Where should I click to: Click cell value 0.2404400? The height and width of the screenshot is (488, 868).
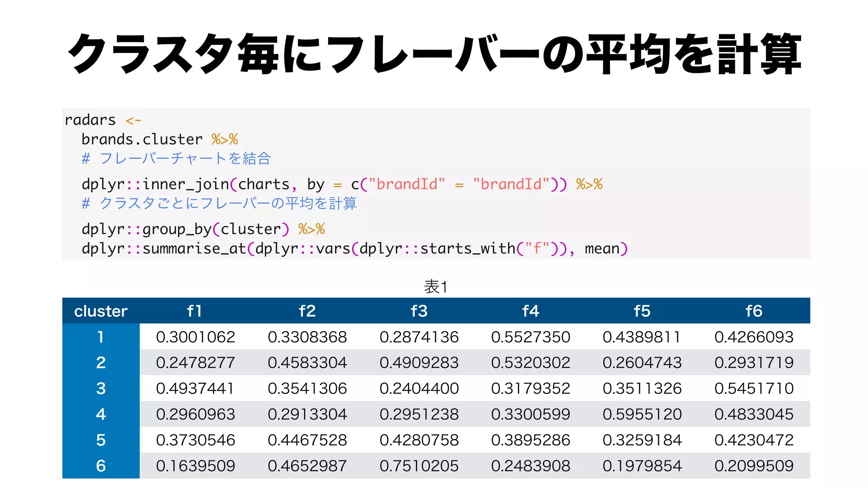[419, 388]
